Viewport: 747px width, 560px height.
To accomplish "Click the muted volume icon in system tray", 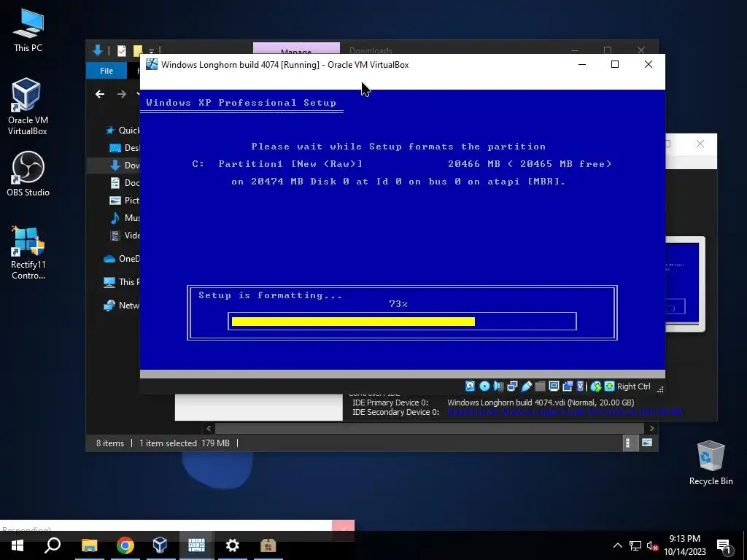I will point(652,545).
